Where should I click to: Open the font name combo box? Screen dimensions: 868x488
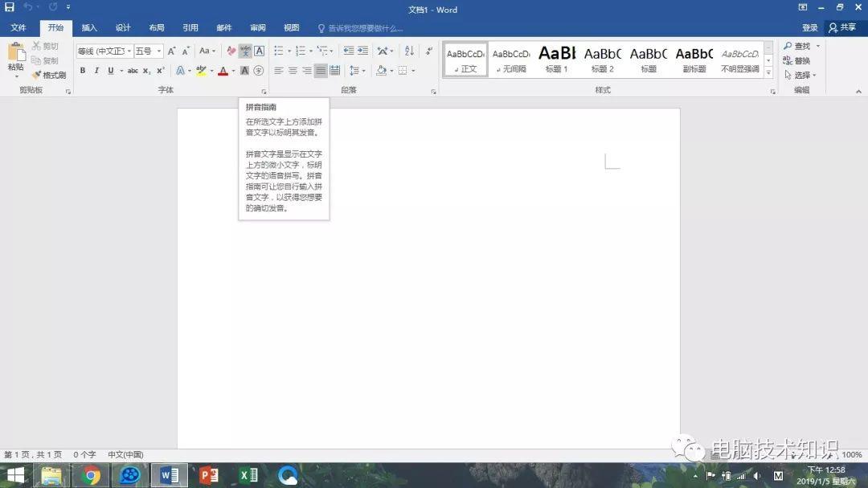point(104,51)
